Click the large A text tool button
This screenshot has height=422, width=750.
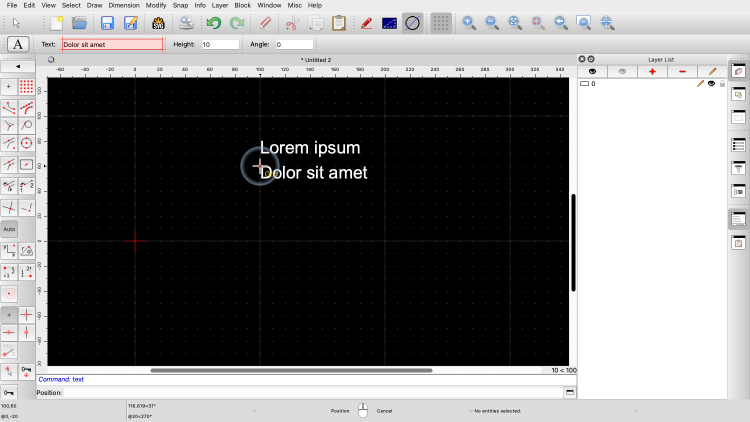tap(18, 44)
